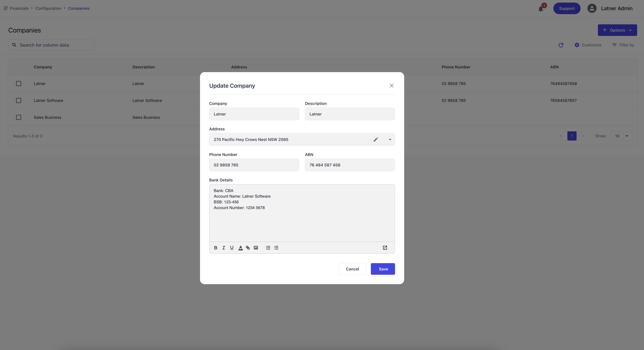The height and width of the screenshot is (350, 644).
Task: Check the Latner Software row checkbox
Action: coord(18,100)
